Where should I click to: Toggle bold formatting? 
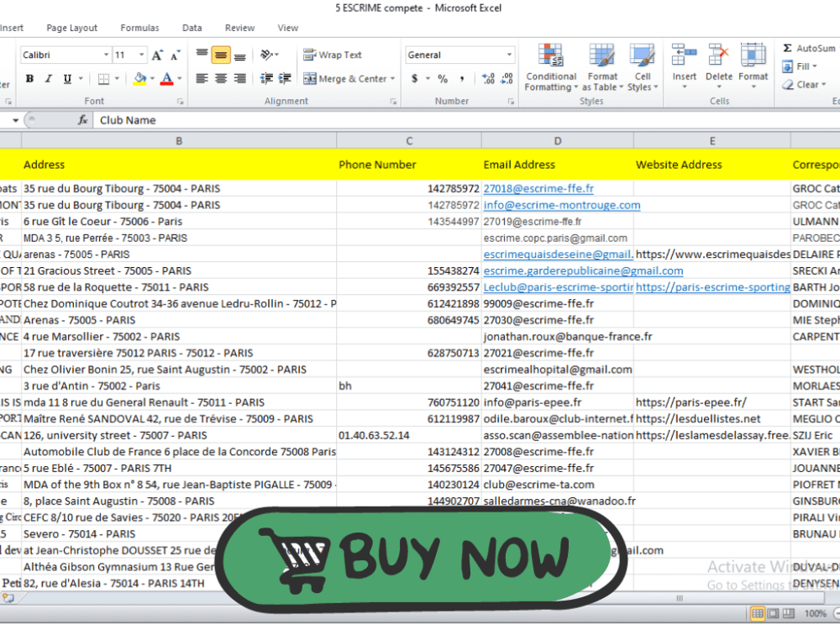[29, 78]
